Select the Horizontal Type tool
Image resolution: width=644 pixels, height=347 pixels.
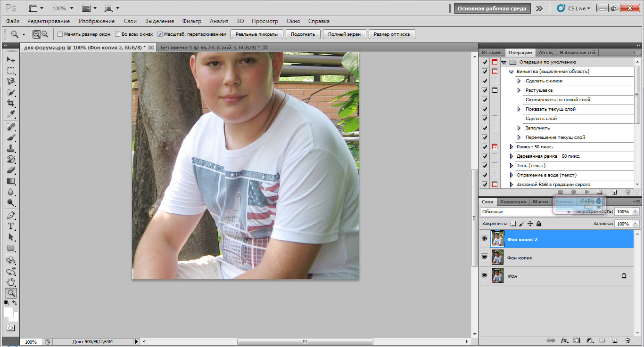(x=11, y=226)
